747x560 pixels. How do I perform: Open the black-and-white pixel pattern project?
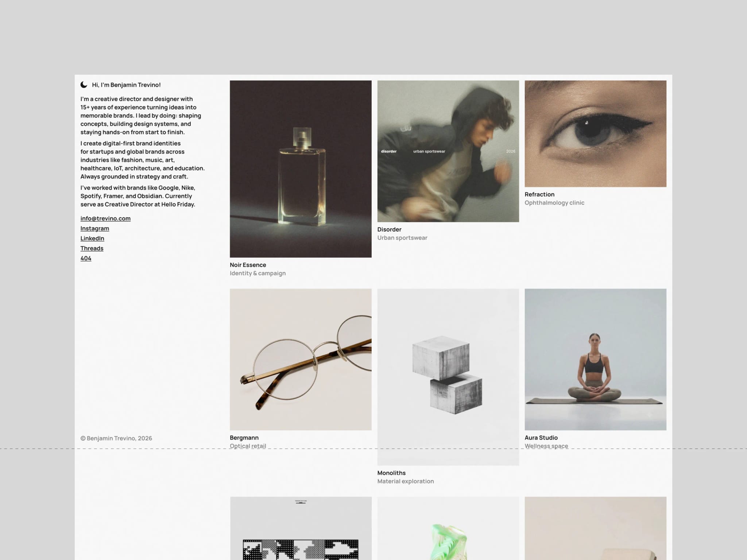[x=301, y=528]
